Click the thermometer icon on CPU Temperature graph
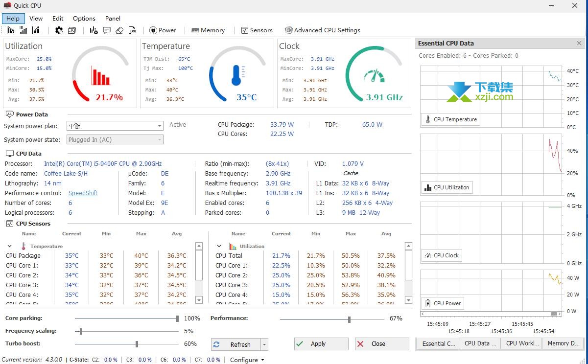This screenshot has height=364, width=588. [428, 119]
